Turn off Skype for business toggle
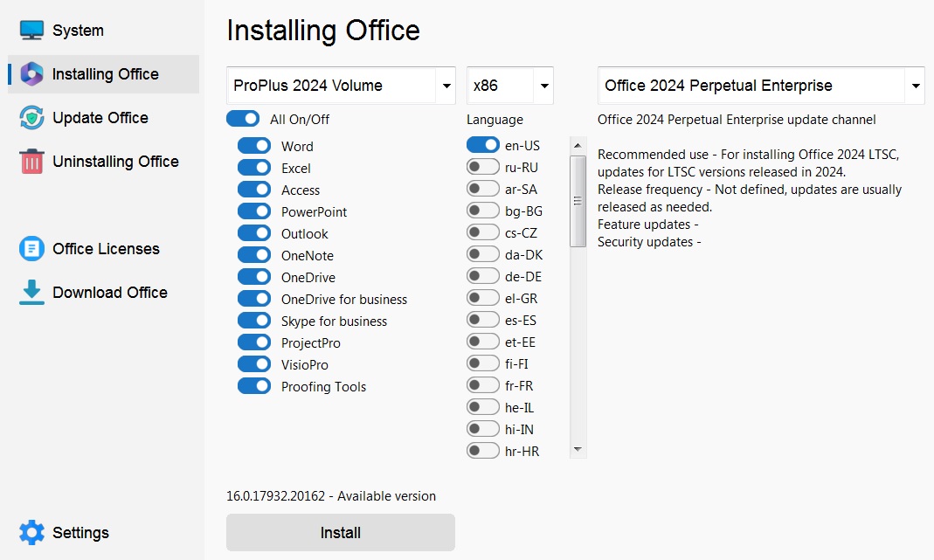This screenshot has width=934, height=560. (x=254, y=321)
